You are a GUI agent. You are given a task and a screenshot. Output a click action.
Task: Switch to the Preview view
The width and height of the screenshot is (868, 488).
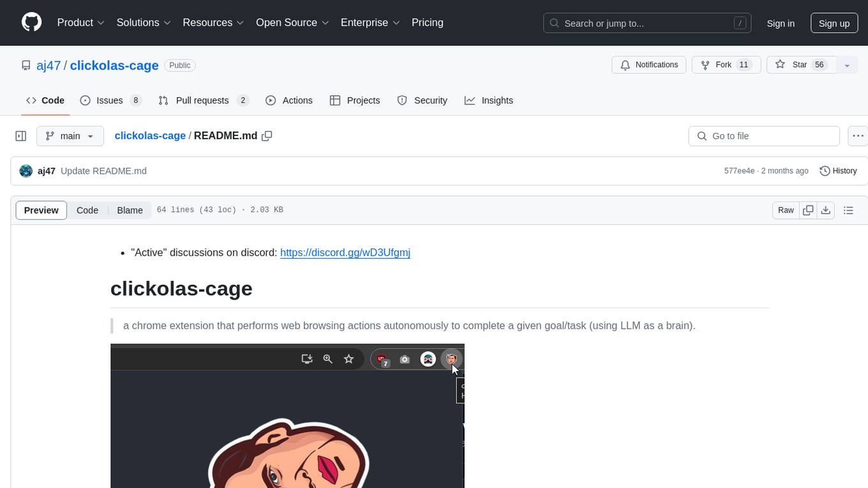click(41, 210)
